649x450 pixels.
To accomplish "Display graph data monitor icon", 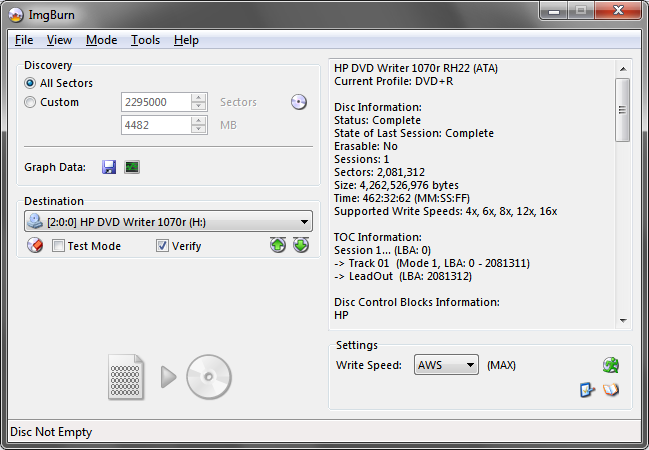I will [x=132, y=167].
